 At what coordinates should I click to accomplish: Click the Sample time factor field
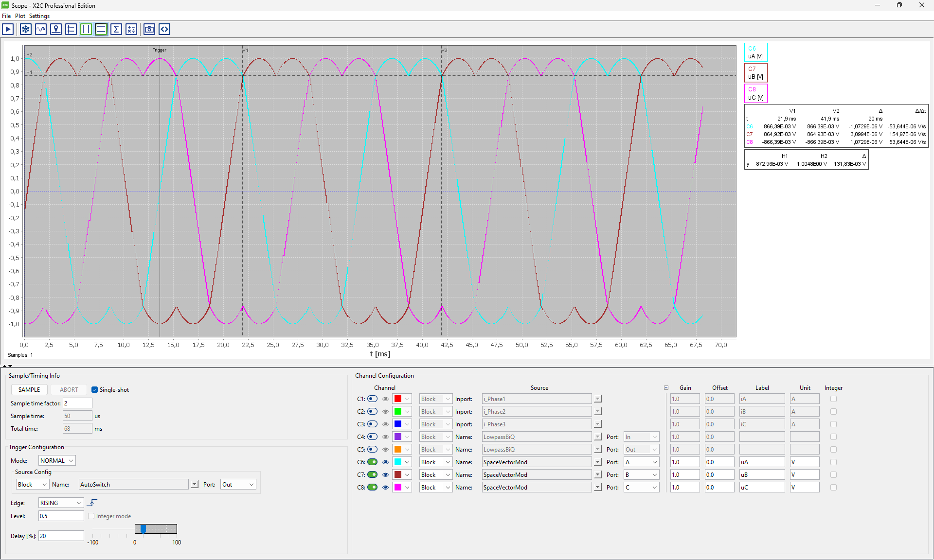pyautogui.click(x=77, y=403)
